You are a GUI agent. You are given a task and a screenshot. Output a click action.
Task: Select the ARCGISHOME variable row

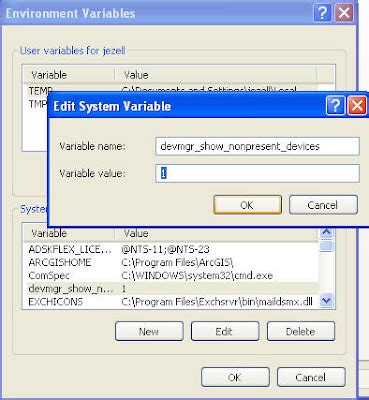click(x=170, y=262)
